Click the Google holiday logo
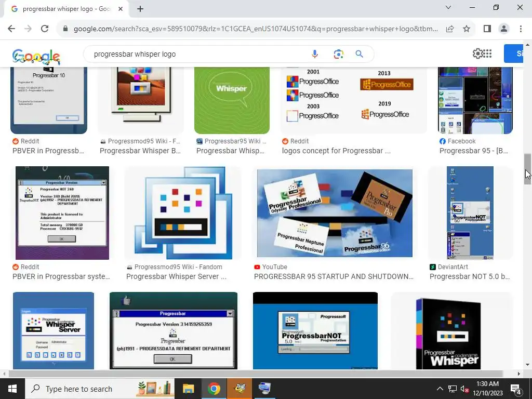This screenshot has height=399, width=532. (36, 56)
